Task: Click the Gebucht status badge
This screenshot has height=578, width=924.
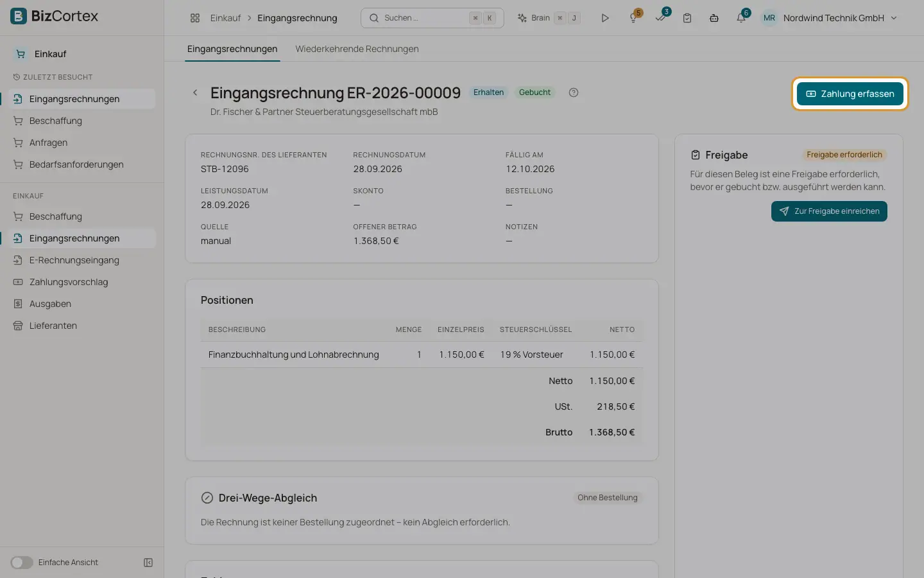Action: (x=535, y=92)
